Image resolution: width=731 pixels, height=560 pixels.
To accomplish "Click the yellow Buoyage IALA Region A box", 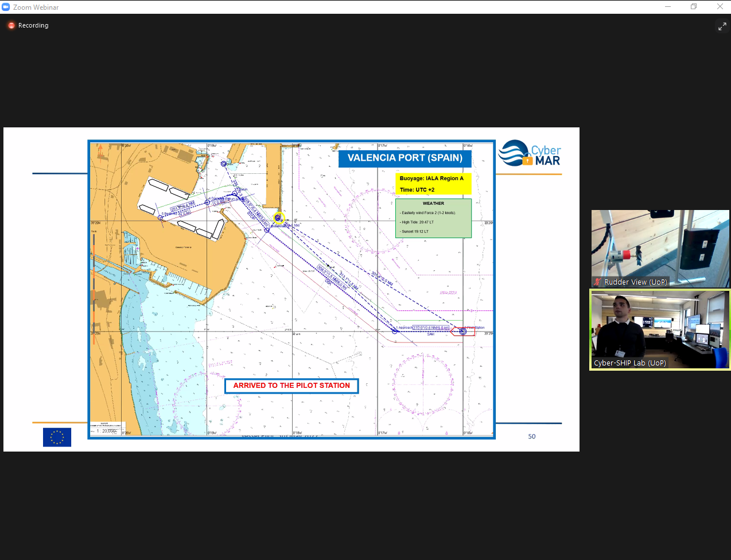I will click(x=433, y=184).
